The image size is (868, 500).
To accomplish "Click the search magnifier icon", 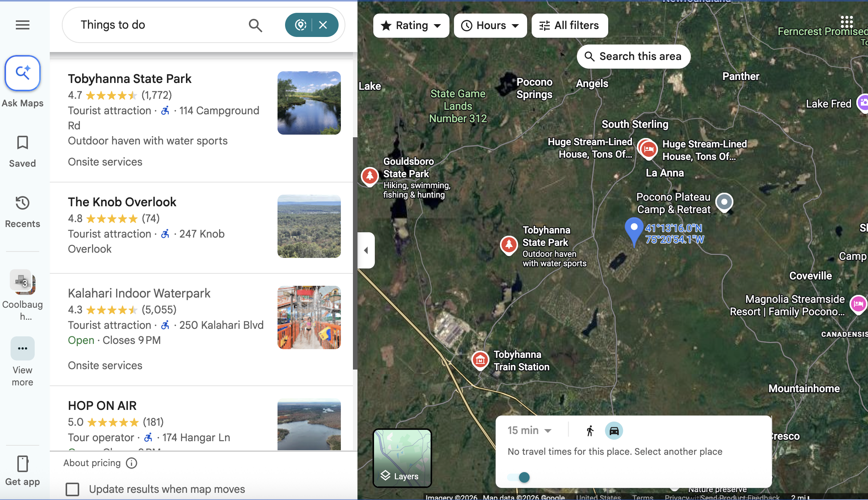I will pos(255,25).
